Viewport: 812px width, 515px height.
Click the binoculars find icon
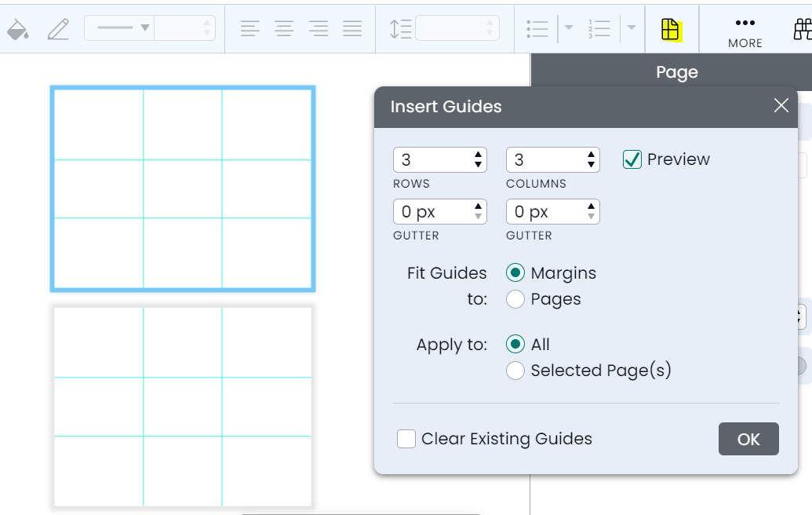(803, 29)
